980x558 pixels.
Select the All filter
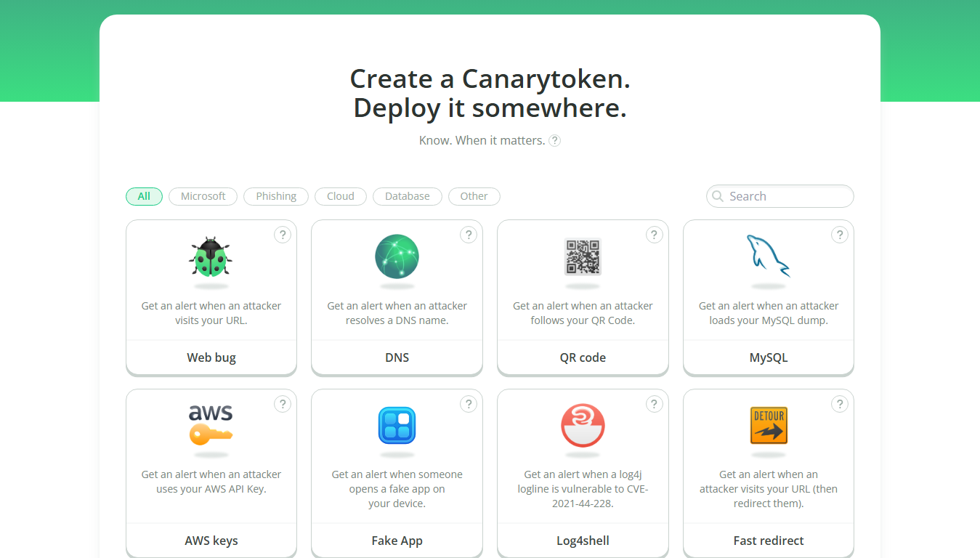pos(144,196)
